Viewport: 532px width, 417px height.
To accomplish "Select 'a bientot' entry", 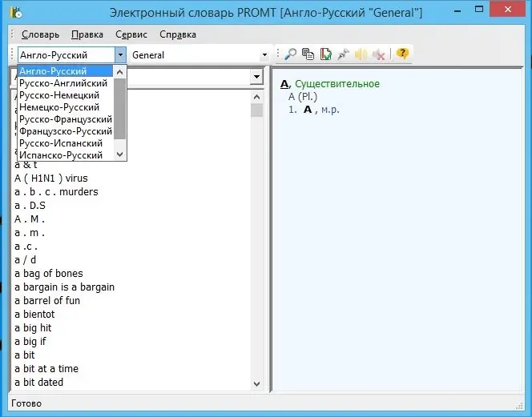I will coord(34,315).
